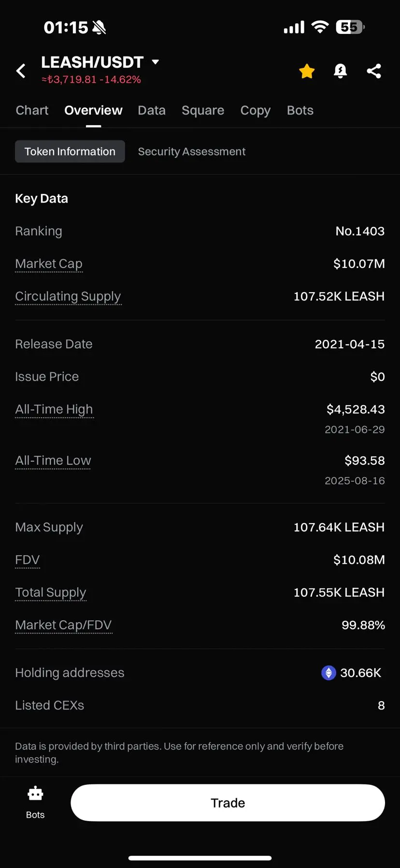Open the Bots tab in top navigation
The width and height of the screenshot is (400, 868).
click(300, 110)
